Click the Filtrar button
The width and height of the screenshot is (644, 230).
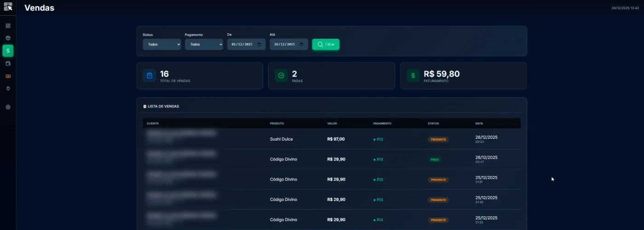[326, 44]
